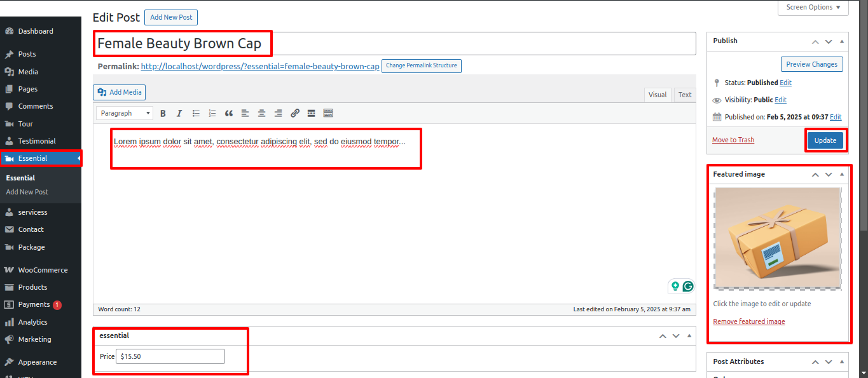Click the insert/edit link icon
The width and height of the screenshot is (868, 378).
tap(295, 113)
